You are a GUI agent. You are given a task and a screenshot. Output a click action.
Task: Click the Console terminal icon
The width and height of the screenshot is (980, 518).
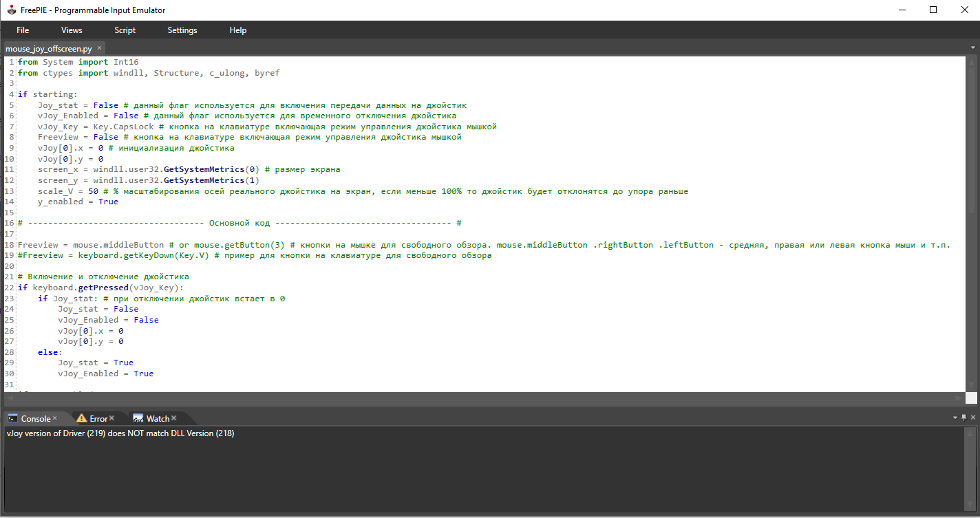click(x=12, y=418)
